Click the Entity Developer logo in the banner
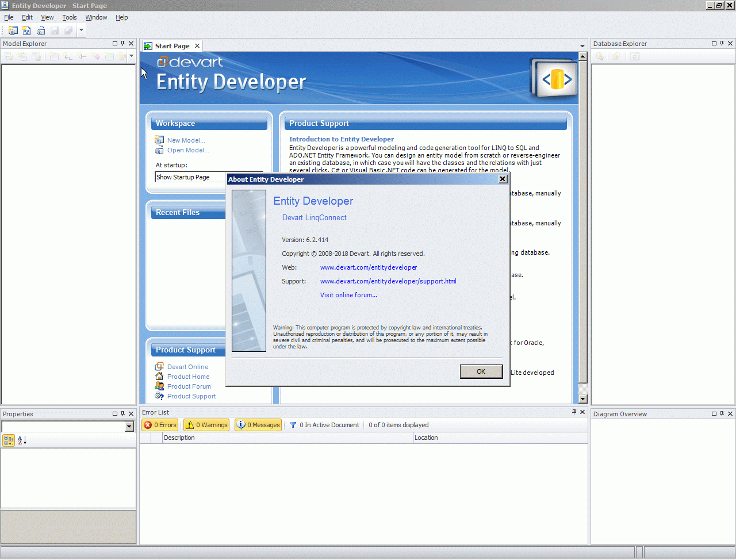The image size is (736, 560). click(553, 79)
